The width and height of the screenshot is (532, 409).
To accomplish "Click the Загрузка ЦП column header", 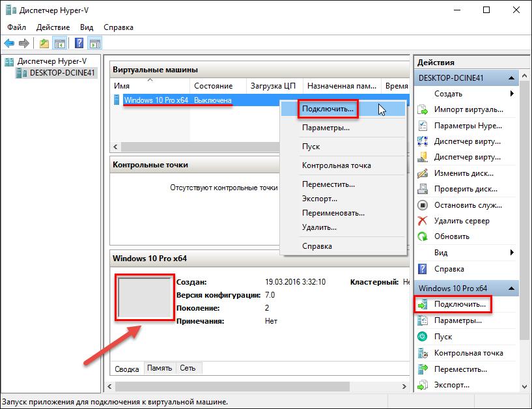I will (275, 86).
